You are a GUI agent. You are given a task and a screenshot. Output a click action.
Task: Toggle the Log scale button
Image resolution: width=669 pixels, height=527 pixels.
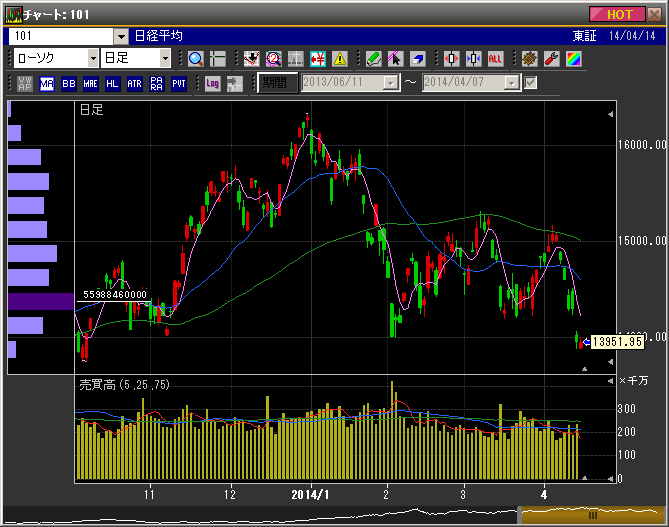click(212, 84)
